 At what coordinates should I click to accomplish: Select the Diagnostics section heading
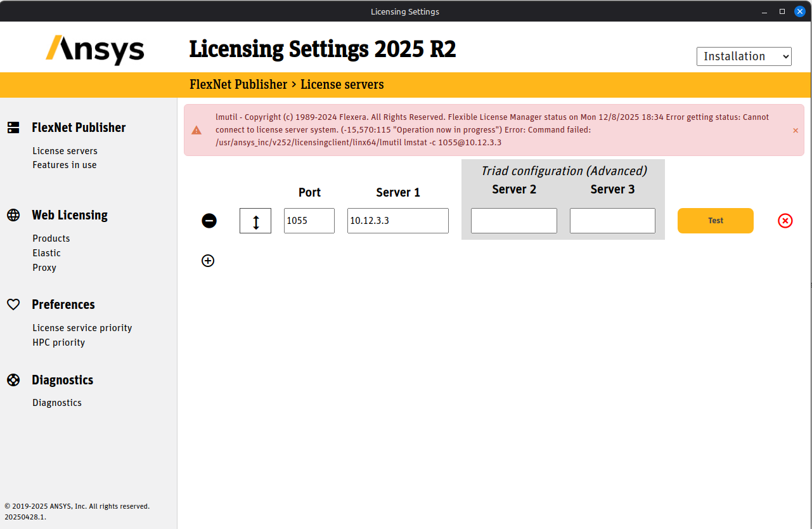click(63, 380)
